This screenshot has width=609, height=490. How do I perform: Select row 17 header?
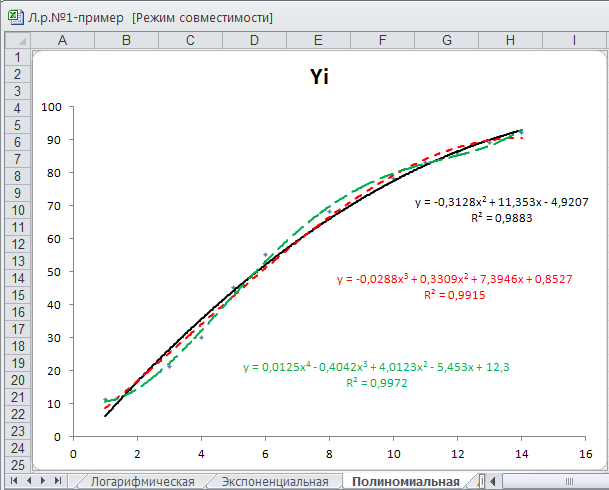[17, 329]
